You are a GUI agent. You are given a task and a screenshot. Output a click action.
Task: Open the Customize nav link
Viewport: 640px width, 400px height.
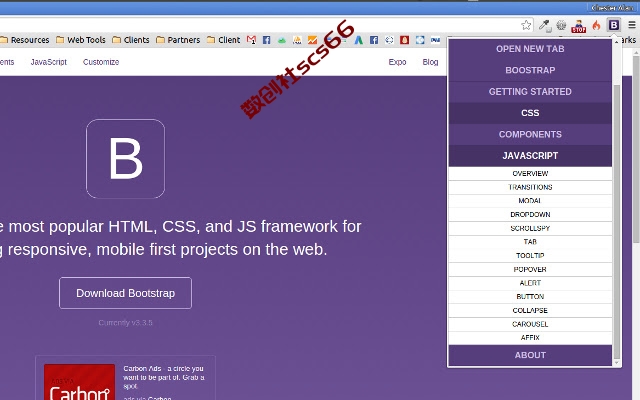101,62
